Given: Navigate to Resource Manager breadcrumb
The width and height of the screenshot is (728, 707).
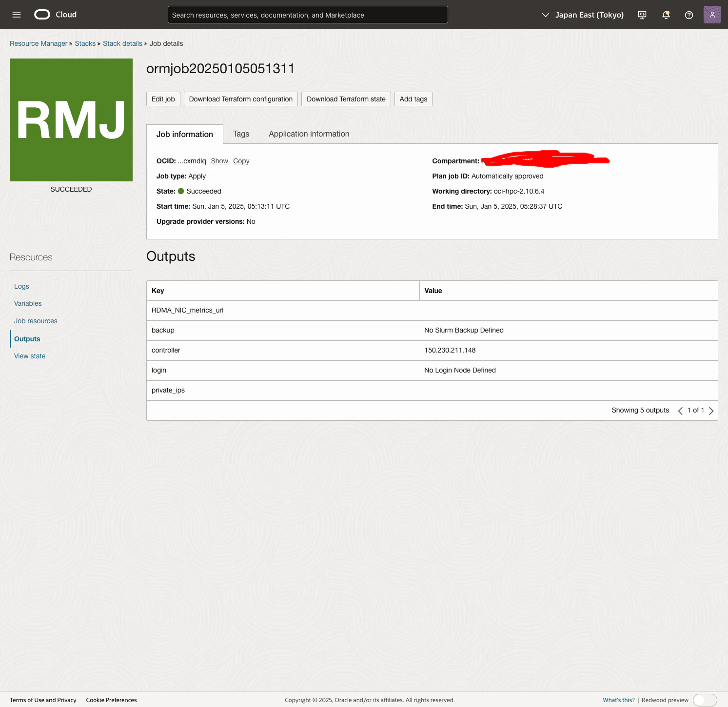Looking at the screenshot, I should point(39,43).
